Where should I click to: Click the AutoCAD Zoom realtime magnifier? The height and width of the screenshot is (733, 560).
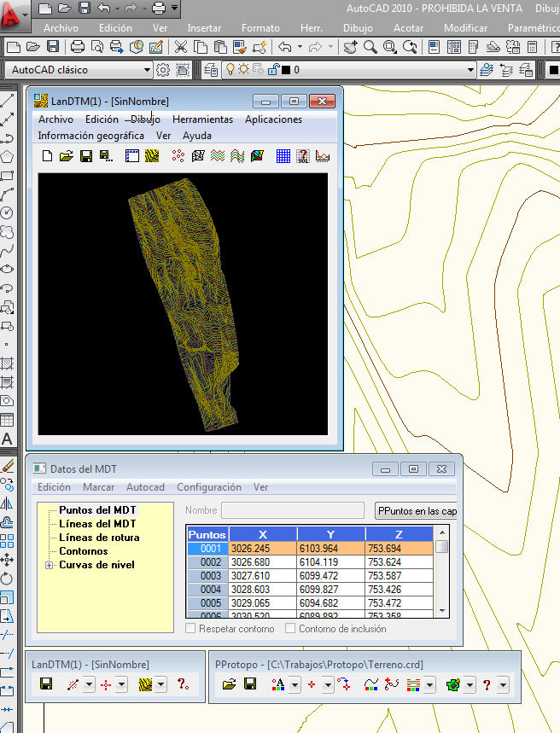click(370, 47)
